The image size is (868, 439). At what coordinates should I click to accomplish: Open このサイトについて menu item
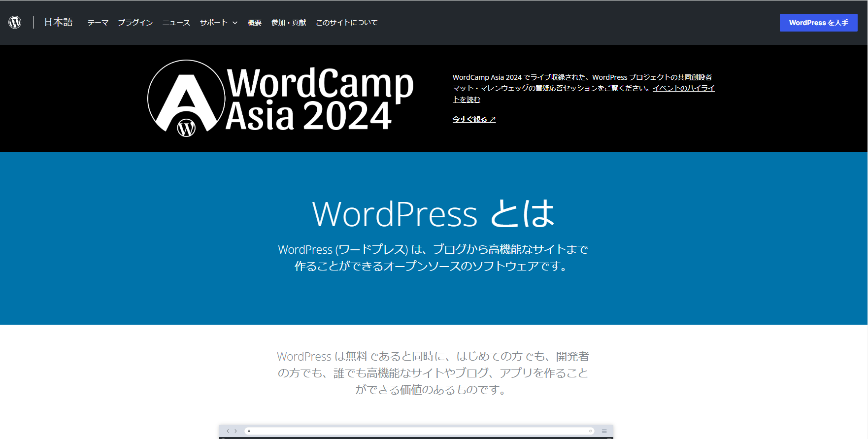click(x=346, y=23)
